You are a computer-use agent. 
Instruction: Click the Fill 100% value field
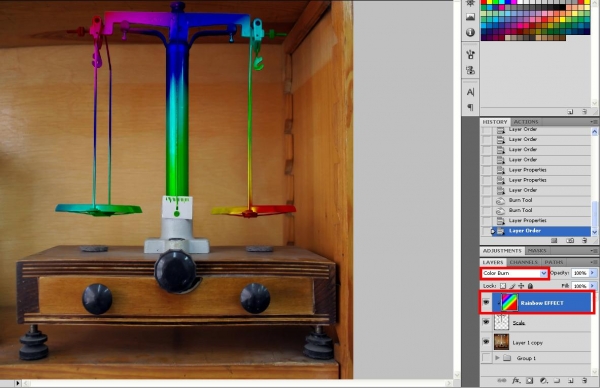point(580,286)
